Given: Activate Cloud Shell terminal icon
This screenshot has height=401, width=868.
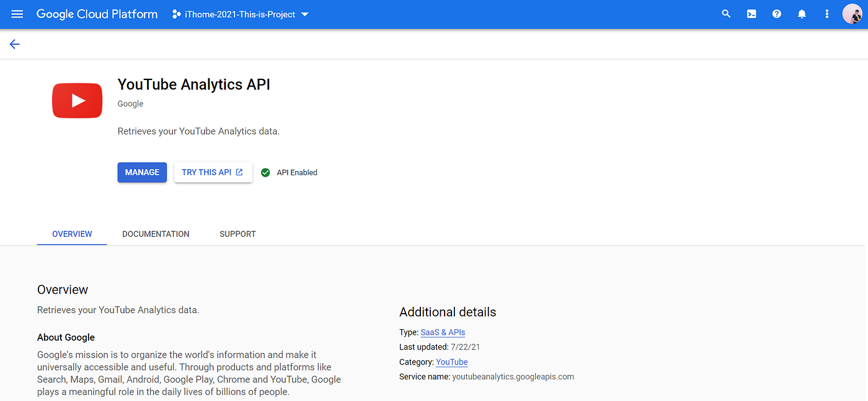Looking at the screenshot, I should (751, 14).
